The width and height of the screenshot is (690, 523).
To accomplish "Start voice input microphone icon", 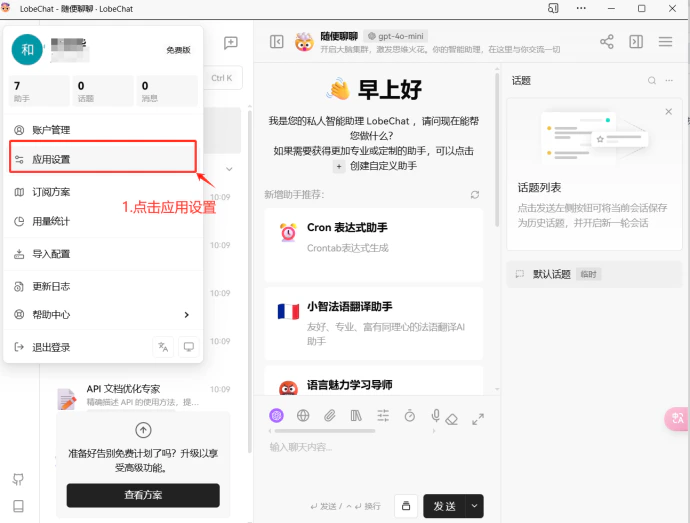I will pos(436,415).
